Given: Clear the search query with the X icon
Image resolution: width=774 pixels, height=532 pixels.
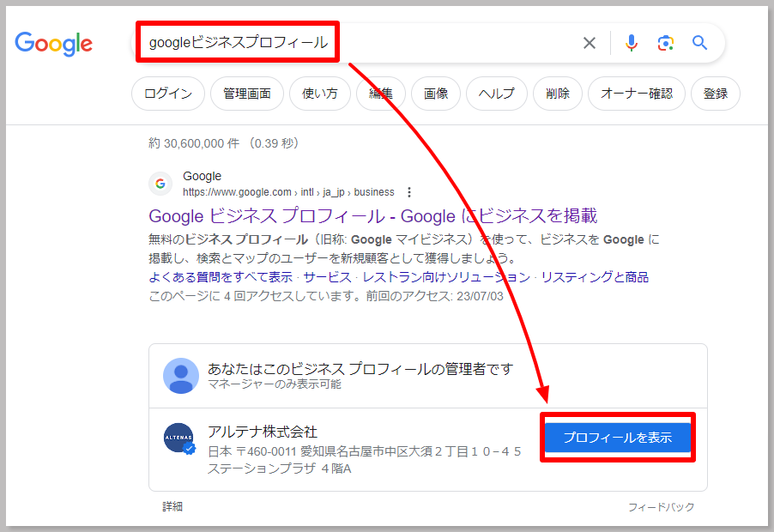Looking at the screenshot, I should click(589, 42).
